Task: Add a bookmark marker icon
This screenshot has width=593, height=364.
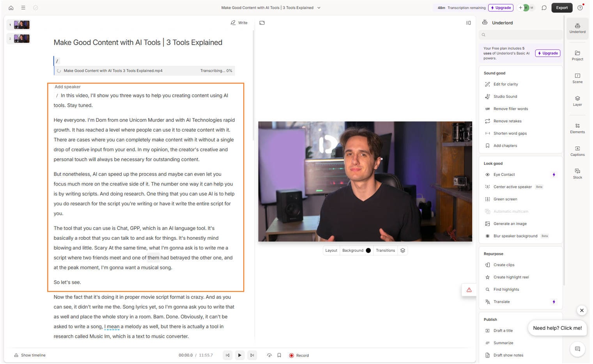Action: [x=279, y=355]
